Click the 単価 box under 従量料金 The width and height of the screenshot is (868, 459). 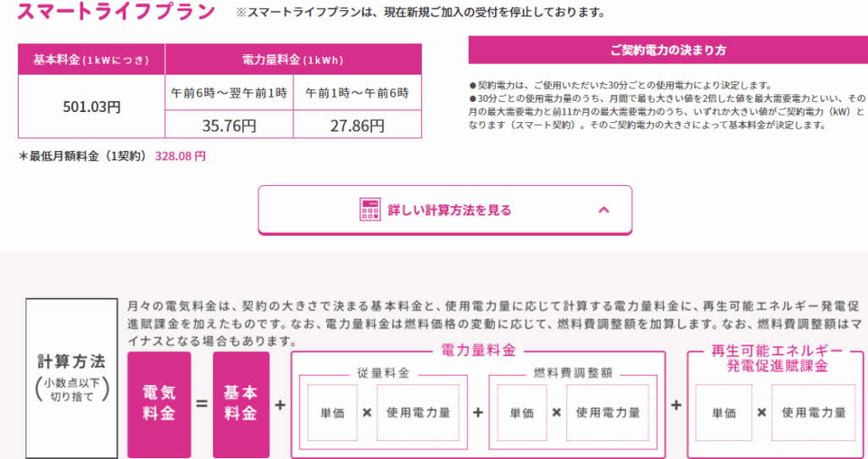coord(332,412)
